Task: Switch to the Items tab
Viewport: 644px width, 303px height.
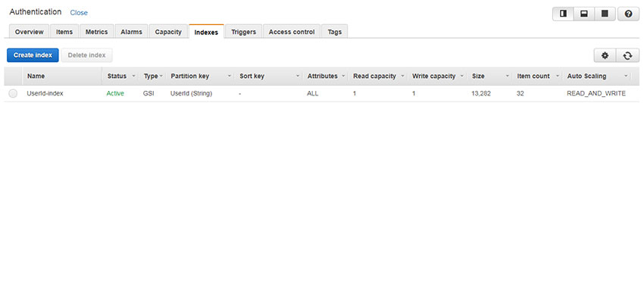Action: pyautogui.click(x=64, y=32)
